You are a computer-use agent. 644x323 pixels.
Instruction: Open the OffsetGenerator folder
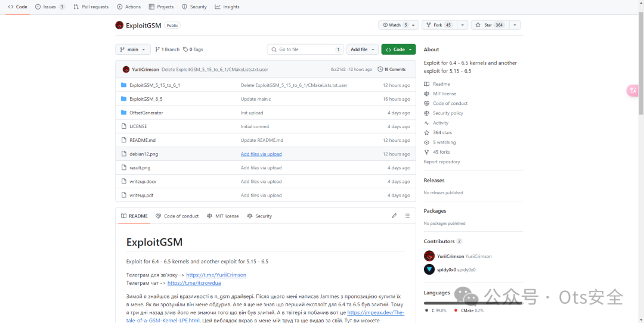pyautogui.click(x=146, y=113)
